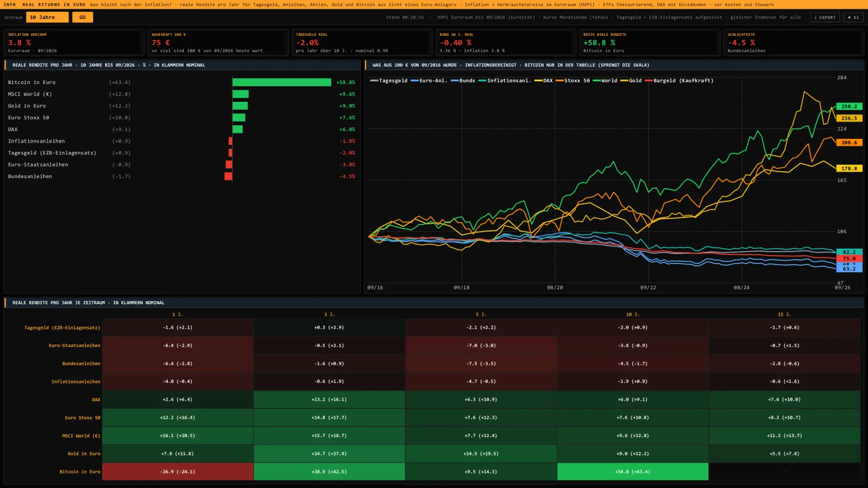Click the BESTE REALE RENDITE +58.8 % card

[649, 42]
